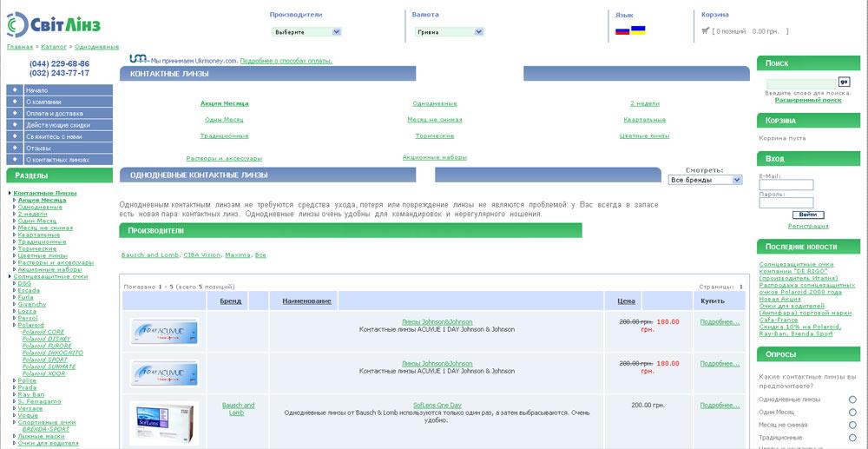Click the shopping cart icon in header
The height and width of the screenshot is (449, 868).
(705, 31)
